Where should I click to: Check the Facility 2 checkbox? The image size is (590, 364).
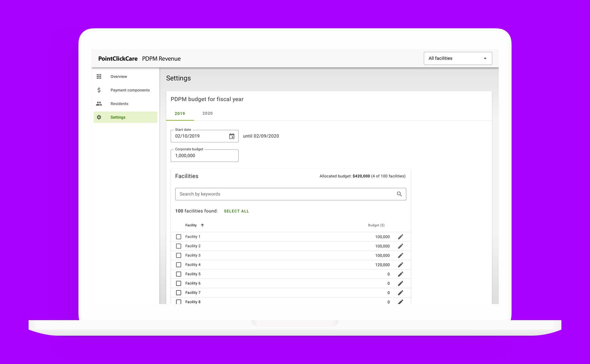coord(179,246)
